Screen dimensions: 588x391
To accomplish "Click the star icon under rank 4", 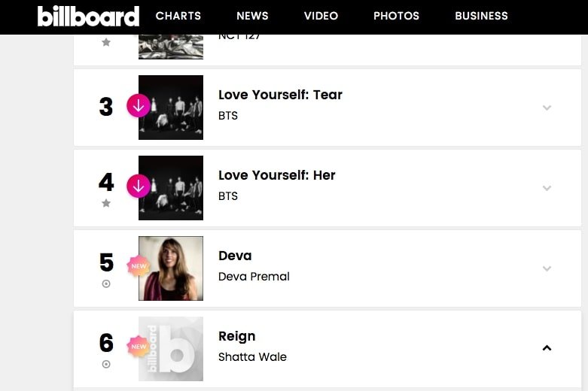I will click(106, 203).
